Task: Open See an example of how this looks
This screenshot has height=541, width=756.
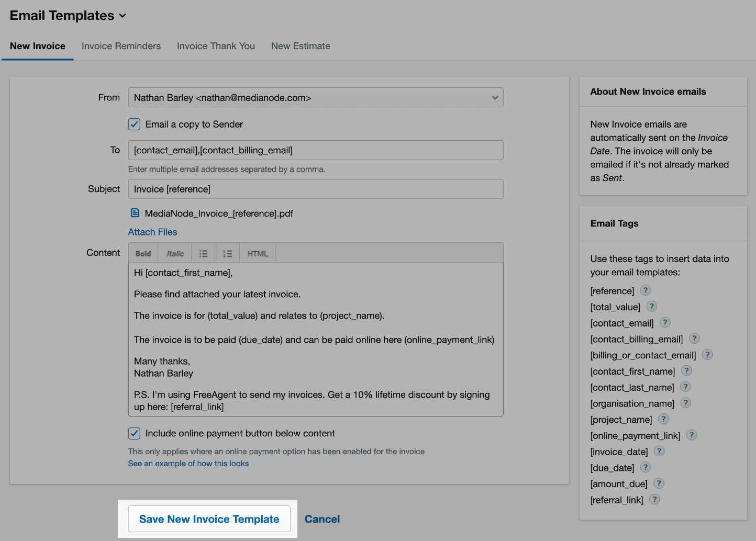Action: tap(188, 464)
